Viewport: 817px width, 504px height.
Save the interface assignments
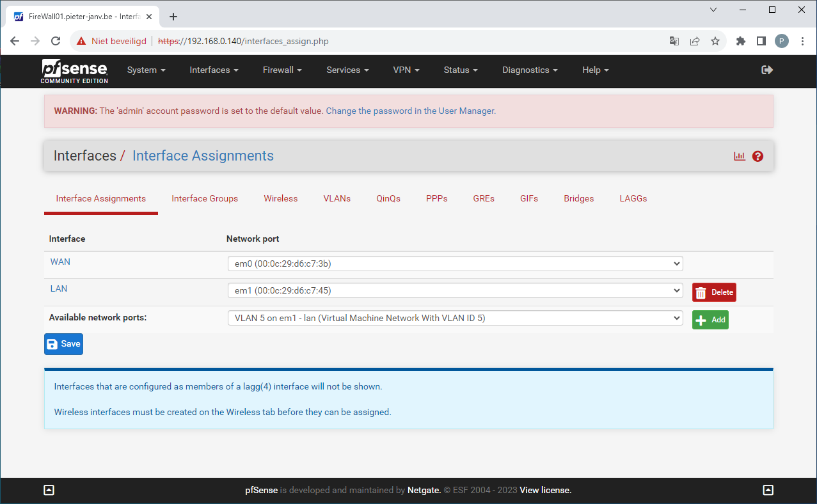tap(63, 344)
